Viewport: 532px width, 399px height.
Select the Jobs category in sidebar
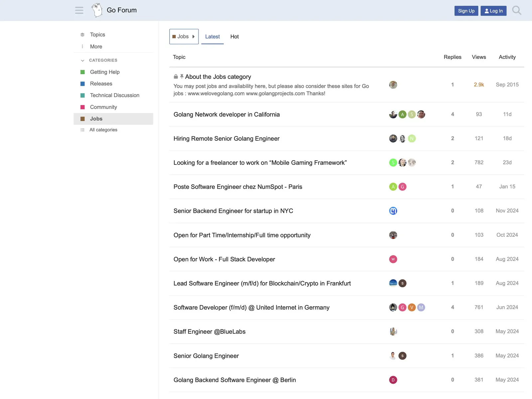pyautogui.click(x=113, y=119)
